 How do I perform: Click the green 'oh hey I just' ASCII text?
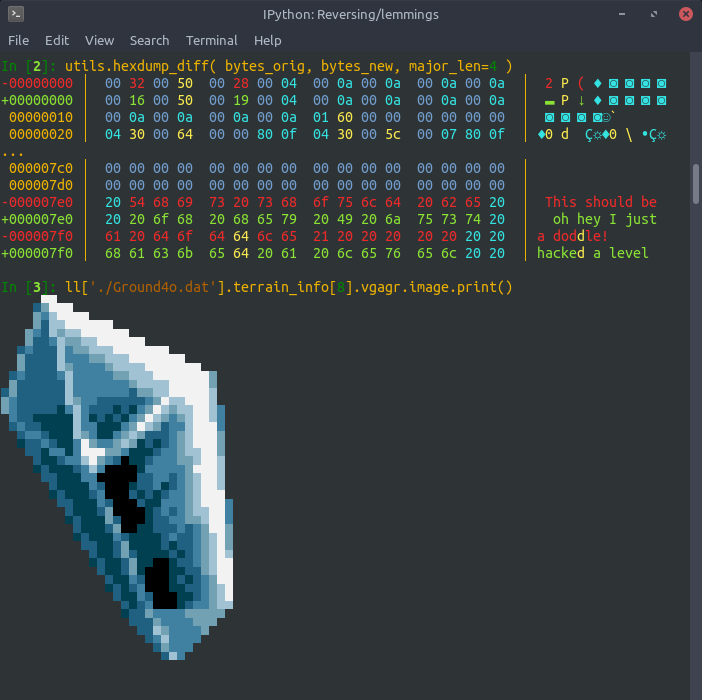pos(605,219)
